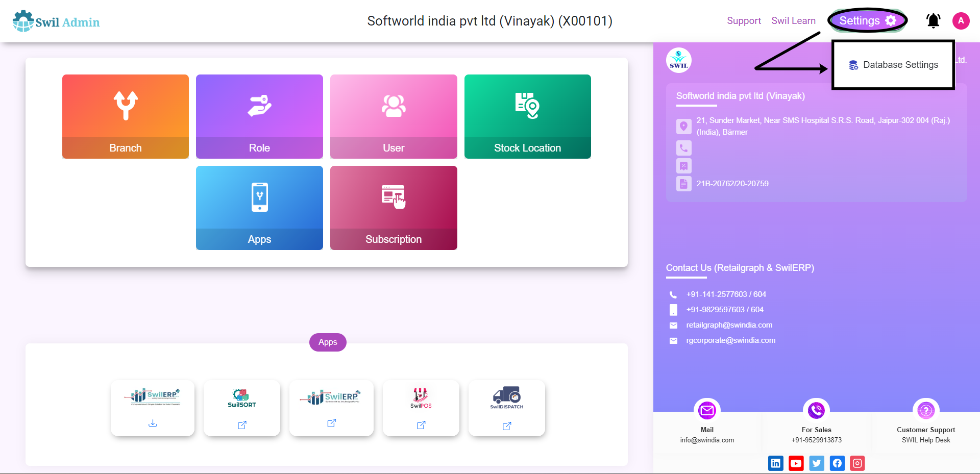Screen dimensions: 980x474
Task: Click sales number +91-9529913873
Action: (816, 440)
